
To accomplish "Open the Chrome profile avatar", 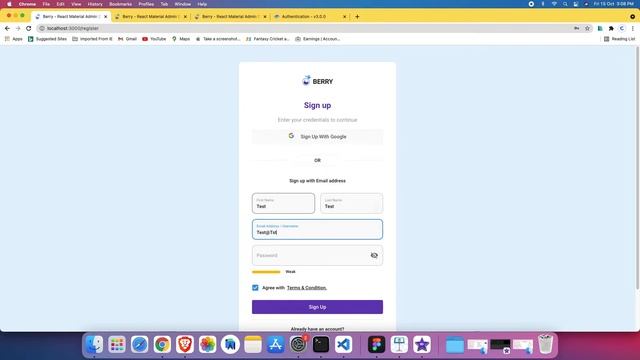I will (x=622, y=28).
